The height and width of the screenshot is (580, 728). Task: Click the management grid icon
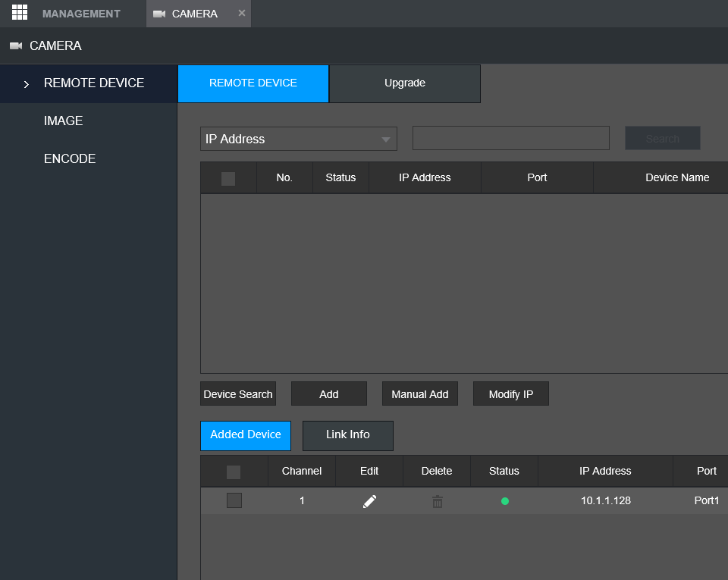pos(20,13)
